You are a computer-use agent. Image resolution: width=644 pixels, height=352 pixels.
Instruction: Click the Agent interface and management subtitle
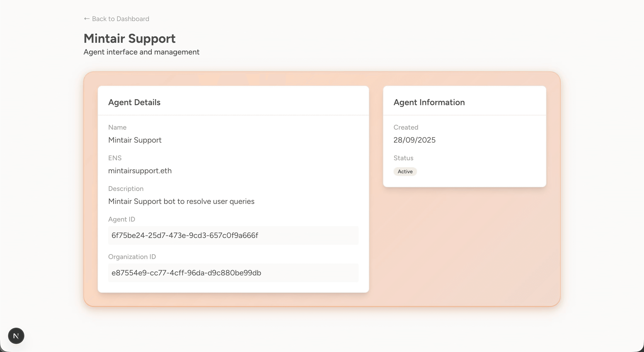(141, 52)
